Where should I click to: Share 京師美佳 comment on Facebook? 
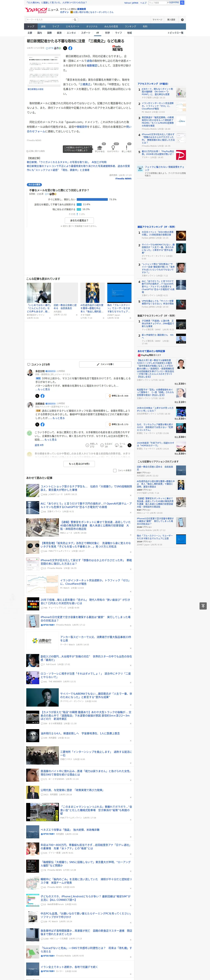42,424
